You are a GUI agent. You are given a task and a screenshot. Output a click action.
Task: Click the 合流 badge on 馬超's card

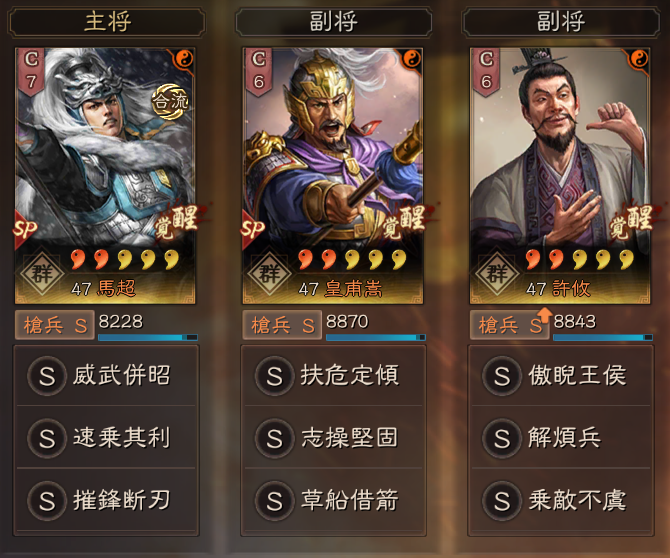pyautogui.click(x=170, y=102)
